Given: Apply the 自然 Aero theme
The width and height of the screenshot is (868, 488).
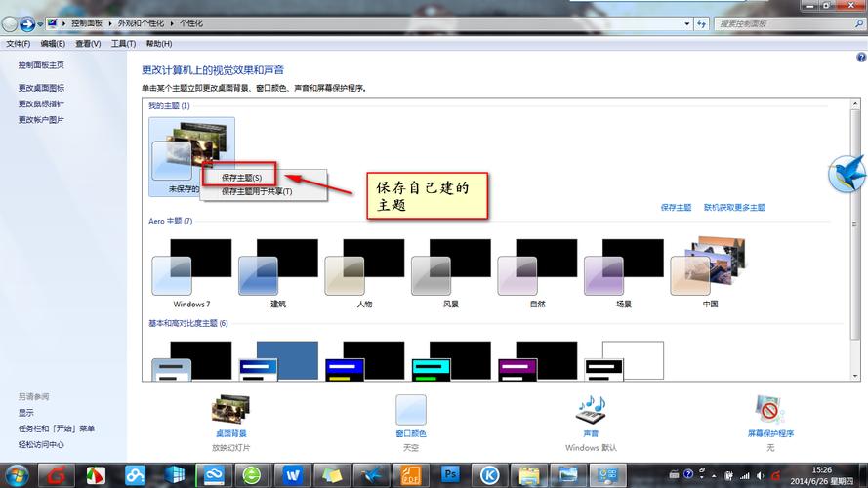Looking at the screenshot, I should pyautogui.click(x=537, y=273).
